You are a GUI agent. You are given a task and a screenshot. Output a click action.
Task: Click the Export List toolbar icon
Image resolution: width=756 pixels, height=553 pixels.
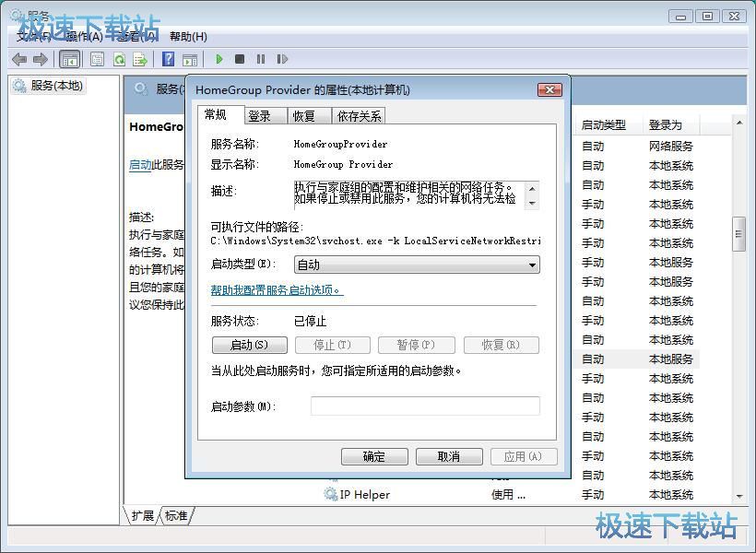point(140,59)
